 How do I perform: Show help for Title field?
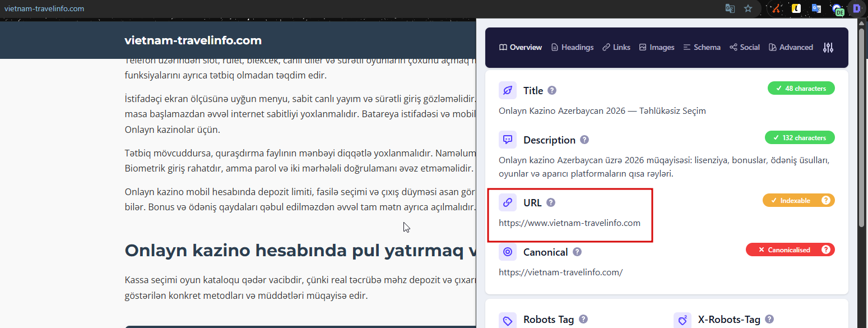(552, 90)
